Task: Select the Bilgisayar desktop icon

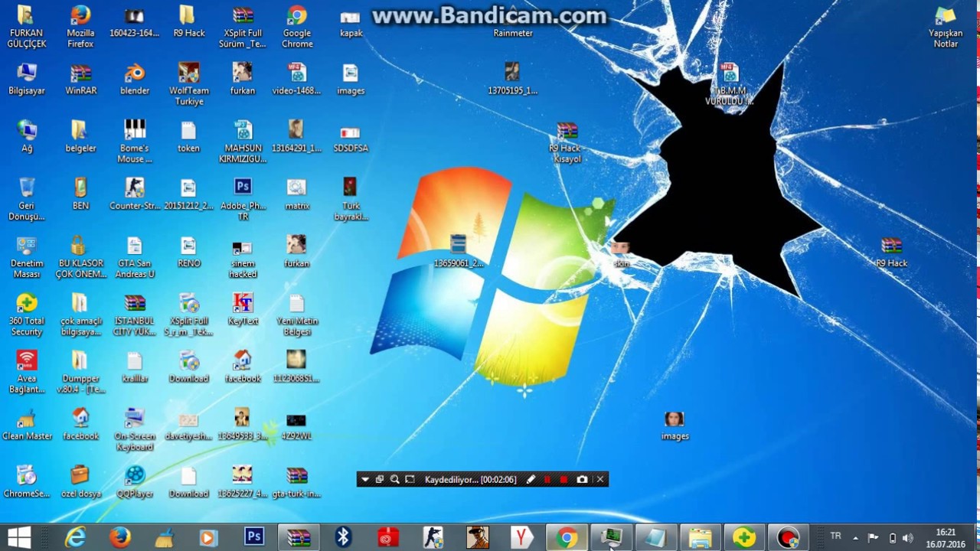Action: point(27,80)
